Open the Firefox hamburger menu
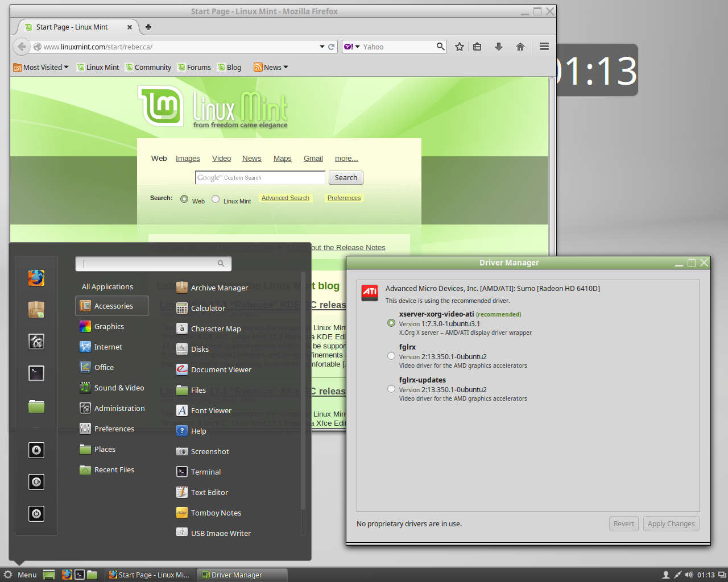The height and width of the screenshot is (582, 728). (x=544, y=47)
